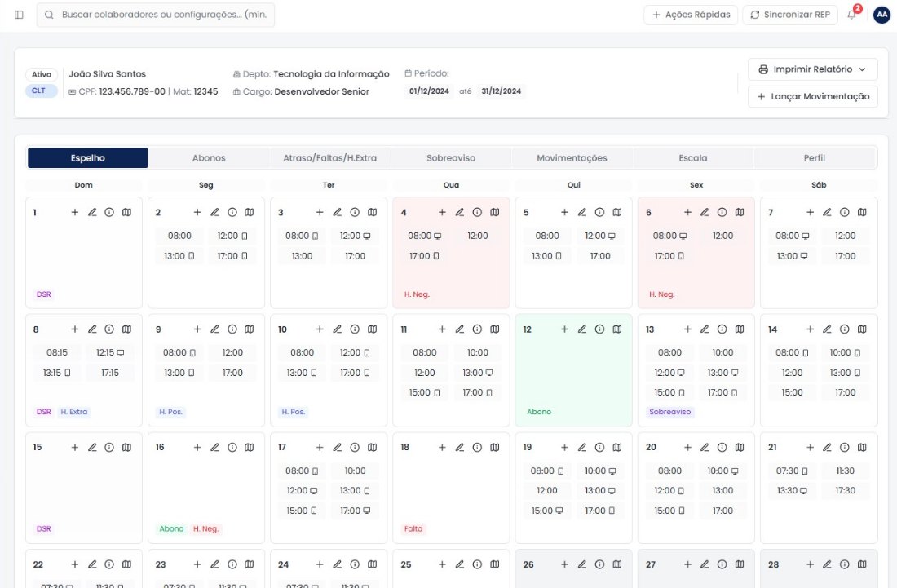Screen dimensions: 897x588
Task: Open the Escala tab
Action: click(x=693, y=158)
